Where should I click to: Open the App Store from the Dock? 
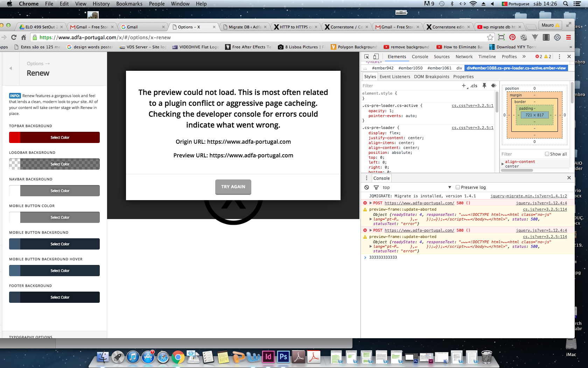tap(148, 357)
